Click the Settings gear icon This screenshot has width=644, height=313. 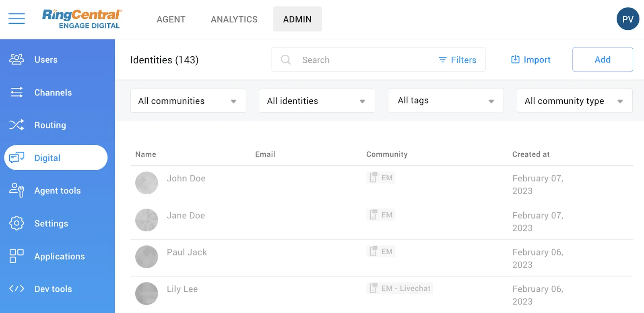tap(17, 223)
